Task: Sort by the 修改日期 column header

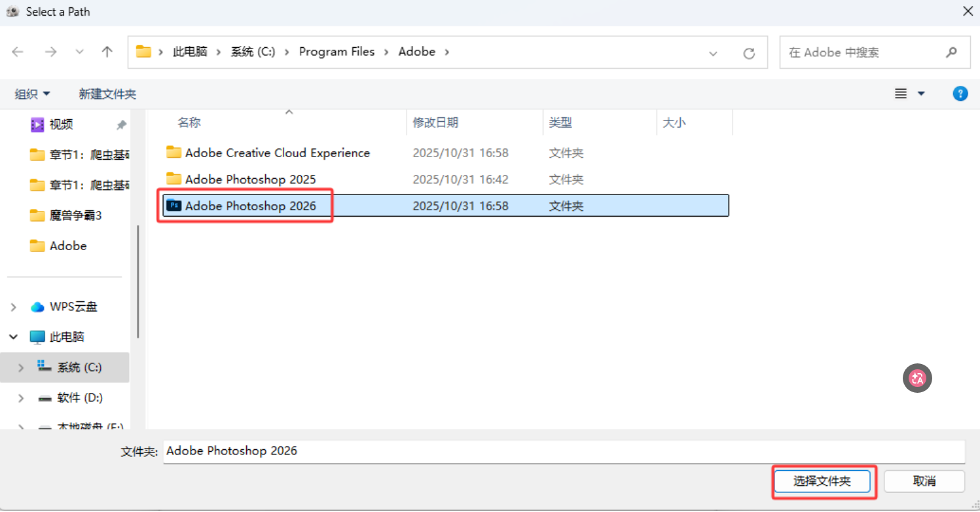Action: click(x=435, y=122)
